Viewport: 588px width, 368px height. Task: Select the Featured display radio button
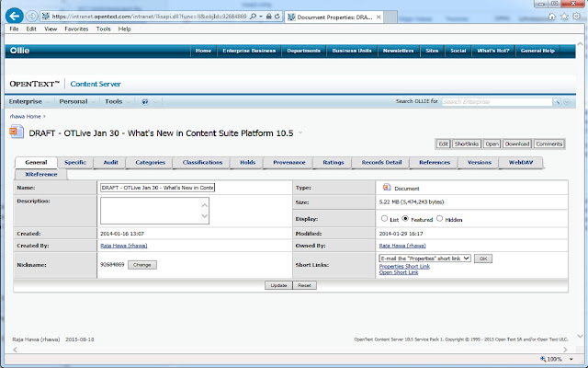(405, 218)
